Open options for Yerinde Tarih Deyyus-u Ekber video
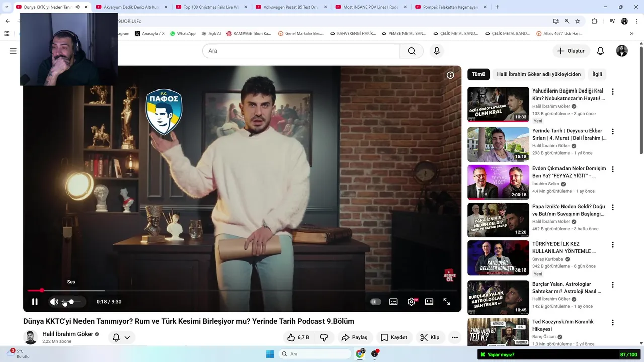644x362 pixels. [612, 131]
